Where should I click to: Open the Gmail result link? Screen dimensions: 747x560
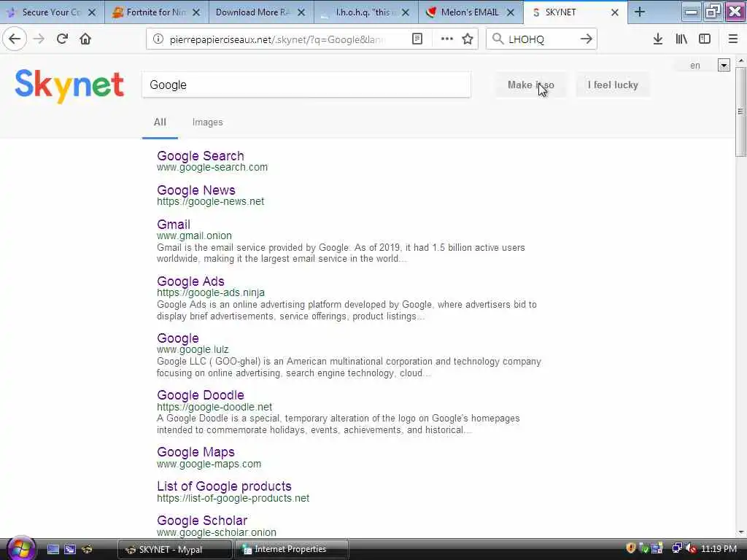click(x=174, y=225)
